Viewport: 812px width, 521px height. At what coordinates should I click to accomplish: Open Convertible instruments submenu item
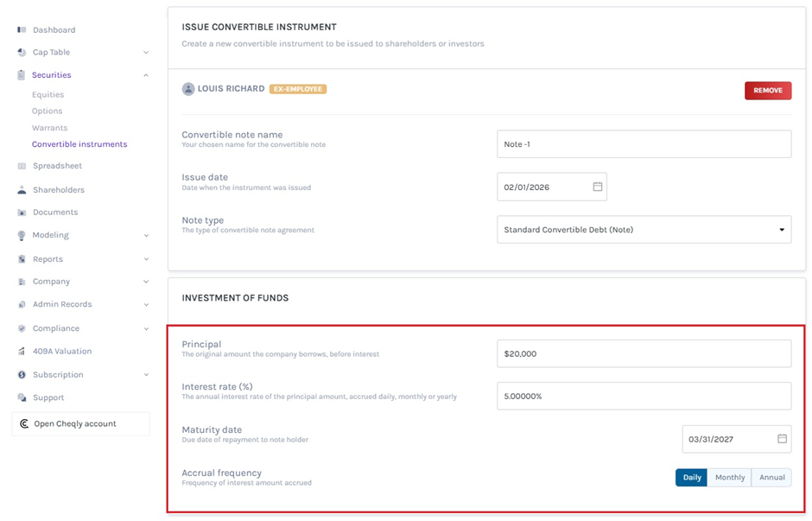[x=79, y=144]
